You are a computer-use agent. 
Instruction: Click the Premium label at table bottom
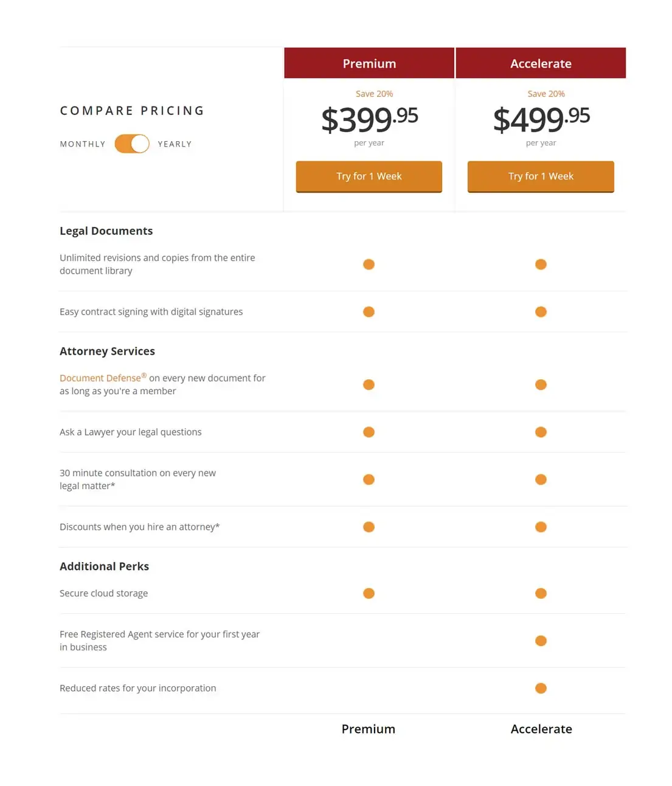[x=369, y=729]
